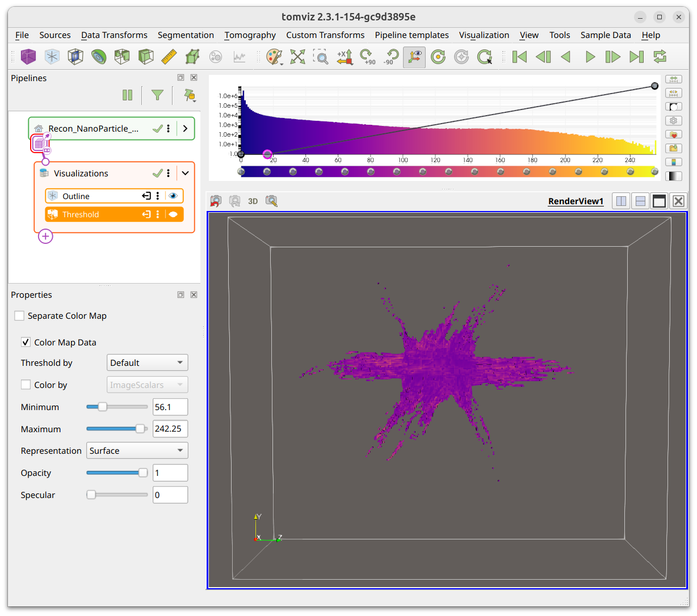
Task: Add a Clip module
Action: [x=146, y=57]
